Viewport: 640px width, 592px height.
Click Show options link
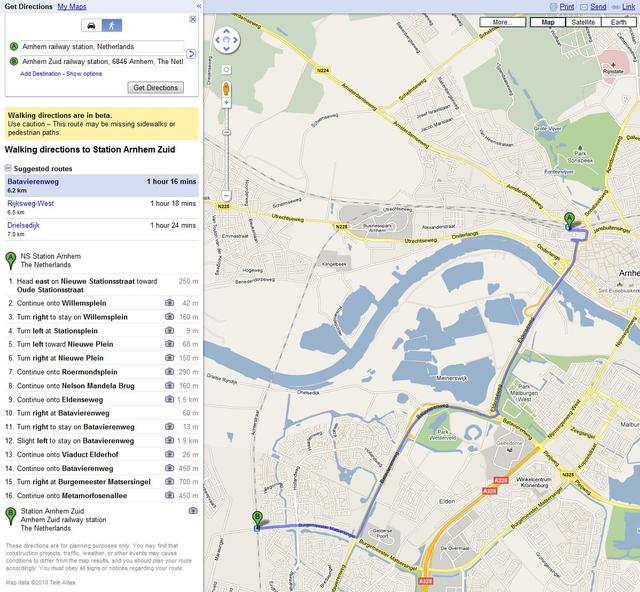(84, 73)
